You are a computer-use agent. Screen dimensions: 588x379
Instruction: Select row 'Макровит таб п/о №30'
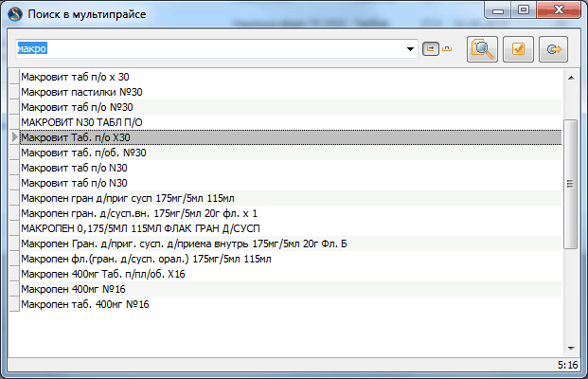[291, 107]
